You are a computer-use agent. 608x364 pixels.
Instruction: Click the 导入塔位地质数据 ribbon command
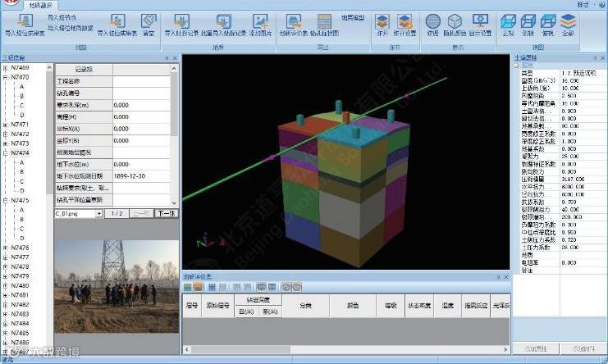click(71, 28)
